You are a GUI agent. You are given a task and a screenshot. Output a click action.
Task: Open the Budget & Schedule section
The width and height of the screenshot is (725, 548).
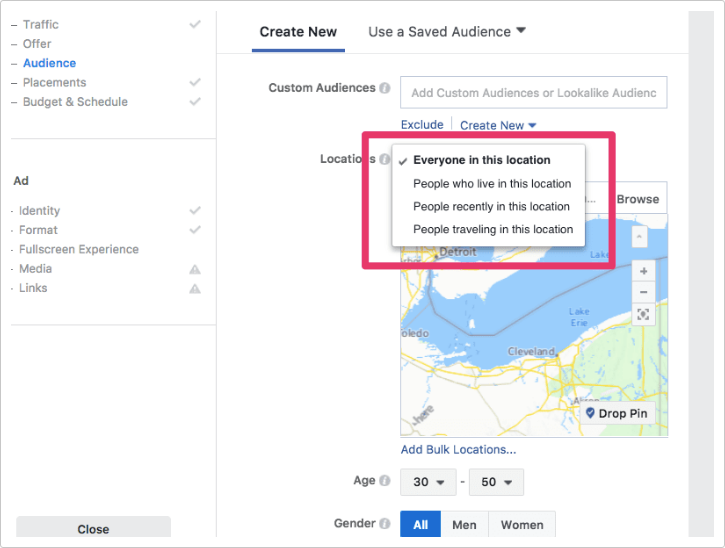click(75, 102)
